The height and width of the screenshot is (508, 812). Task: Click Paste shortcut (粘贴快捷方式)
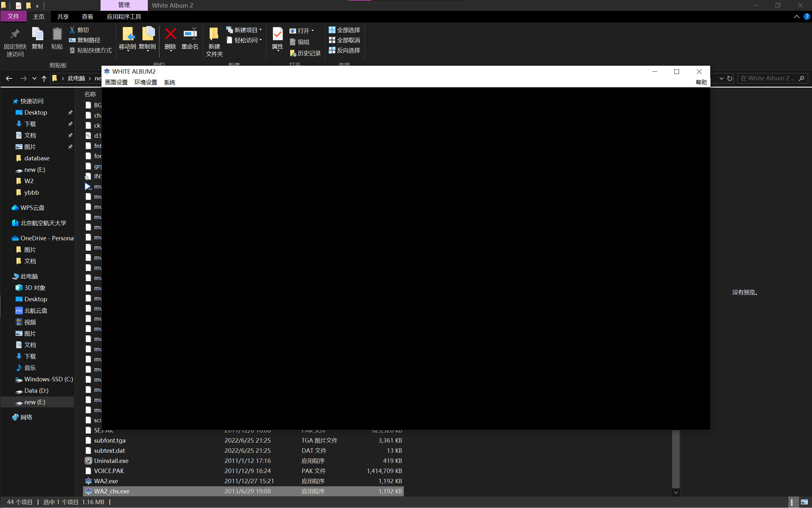[90, 50]
